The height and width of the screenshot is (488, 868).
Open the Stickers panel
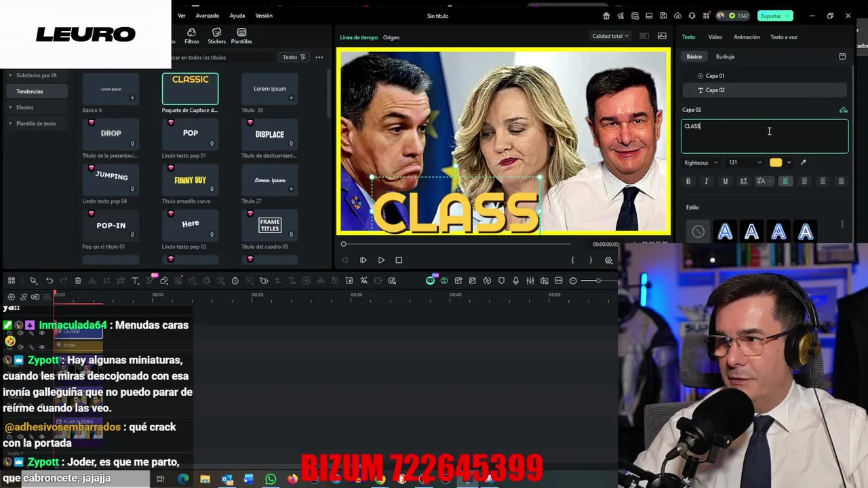click(x=217, y=36)
